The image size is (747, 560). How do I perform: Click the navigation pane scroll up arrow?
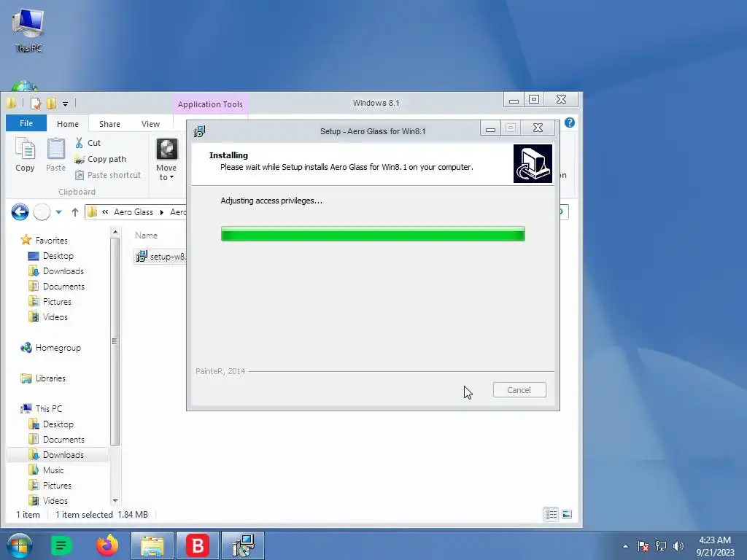[x=115, y=232]
